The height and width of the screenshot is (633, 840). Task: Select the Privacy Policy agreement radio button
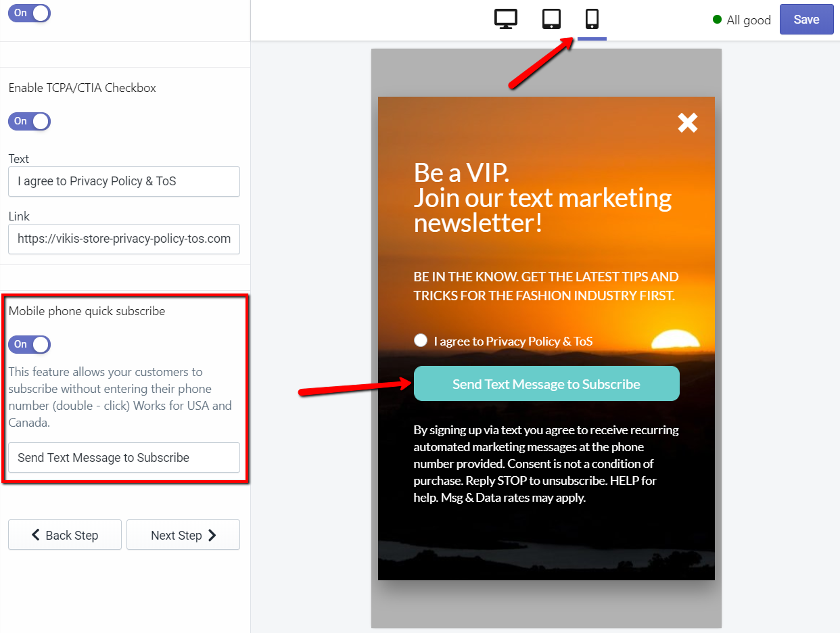(x=421, y=340)
